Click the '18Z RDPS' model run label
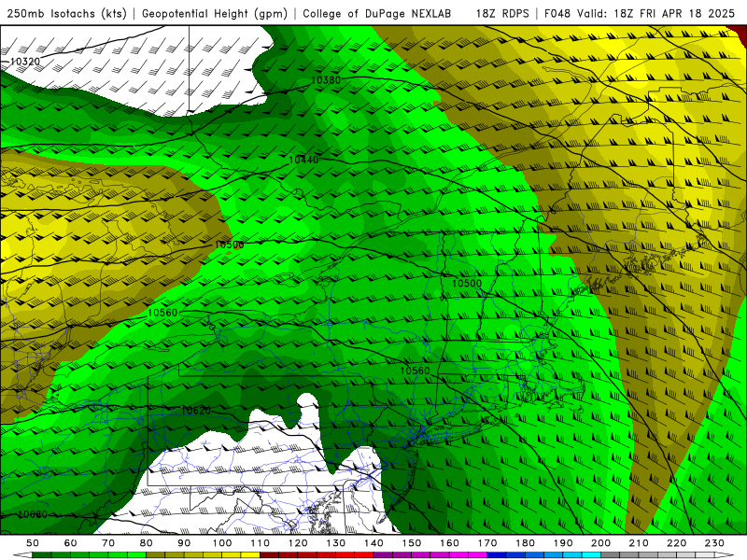Image resolution: width=747 pixels, height=560 pixels. [502, 13]
